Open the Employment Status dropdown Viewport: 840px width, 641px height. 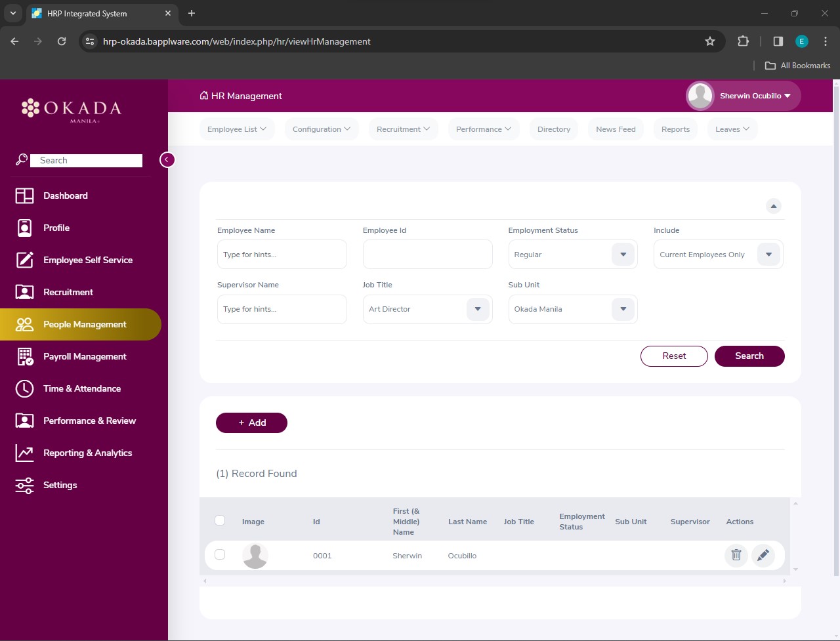623,255
